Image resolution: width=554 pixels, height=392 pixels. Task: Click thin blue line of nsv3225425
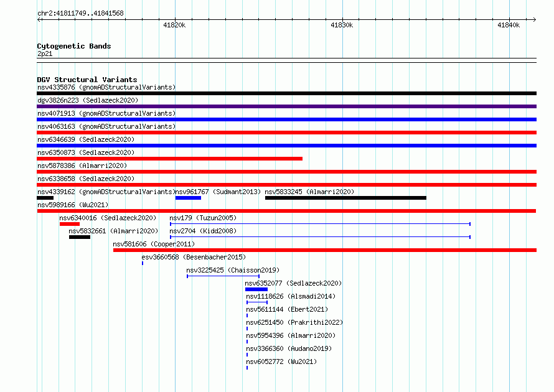tap(223, 276)
